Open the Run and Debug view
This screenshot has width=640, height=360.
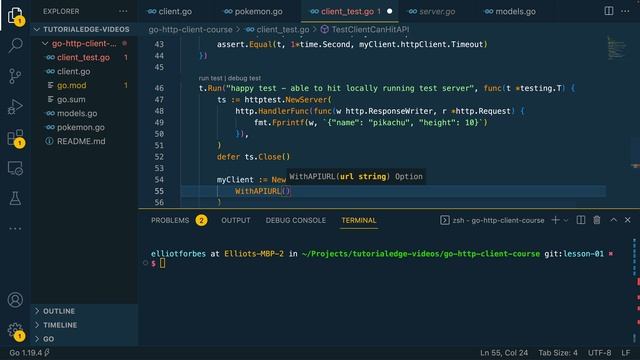point(15,107)
